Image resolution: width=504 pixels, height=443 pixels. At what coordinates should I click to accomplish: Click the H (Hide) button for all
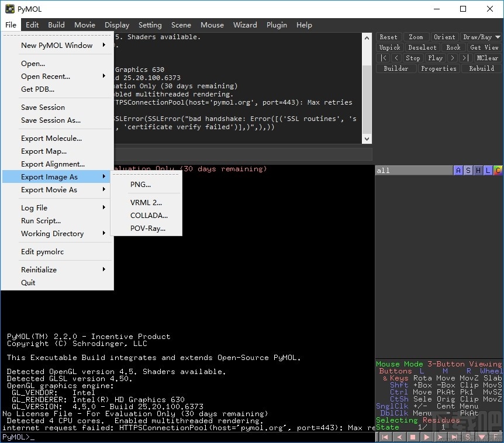[478, 171]
